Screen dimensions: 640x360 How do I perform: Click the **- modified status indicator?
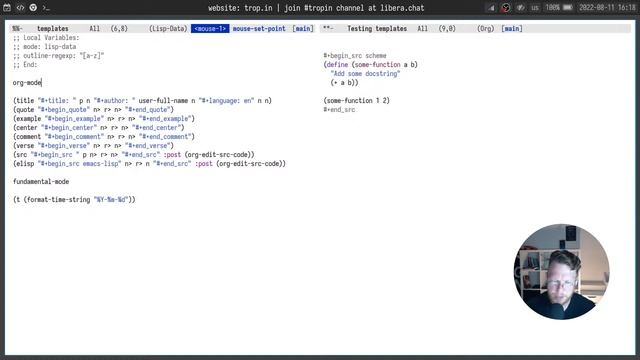328,29
